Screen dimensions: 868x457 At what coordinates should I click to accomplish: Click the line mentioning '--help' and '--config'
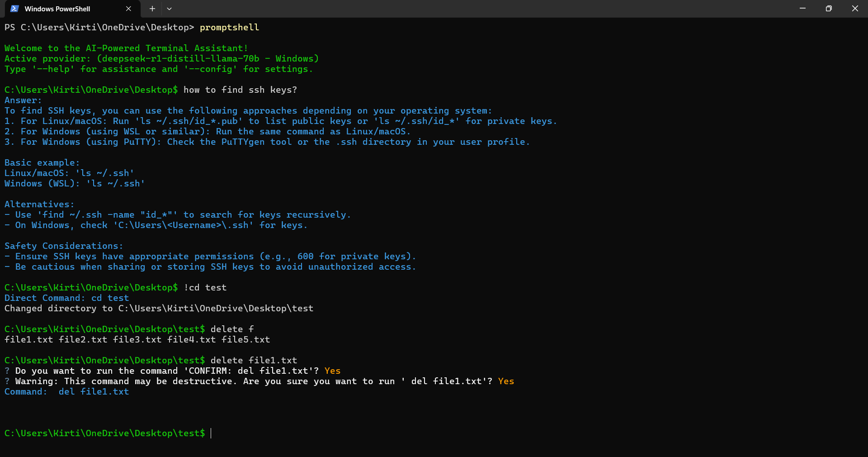[159, 69]
